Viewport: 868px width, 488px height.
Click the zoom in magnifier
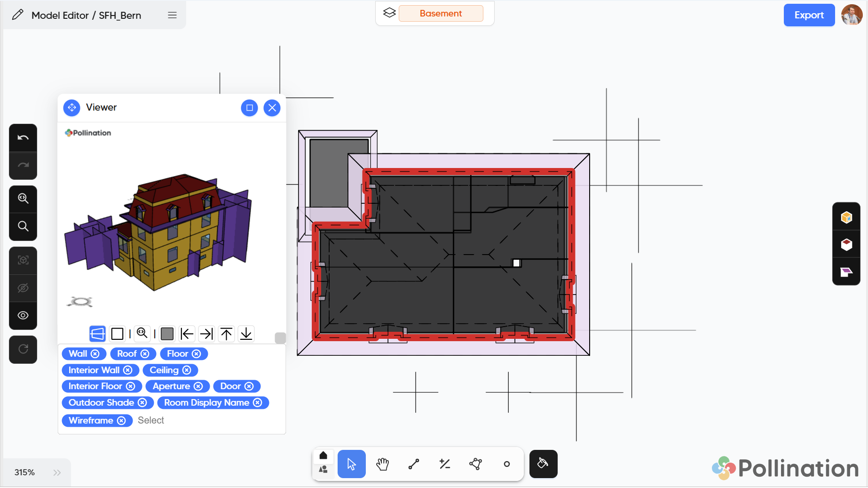coord(23,199)
